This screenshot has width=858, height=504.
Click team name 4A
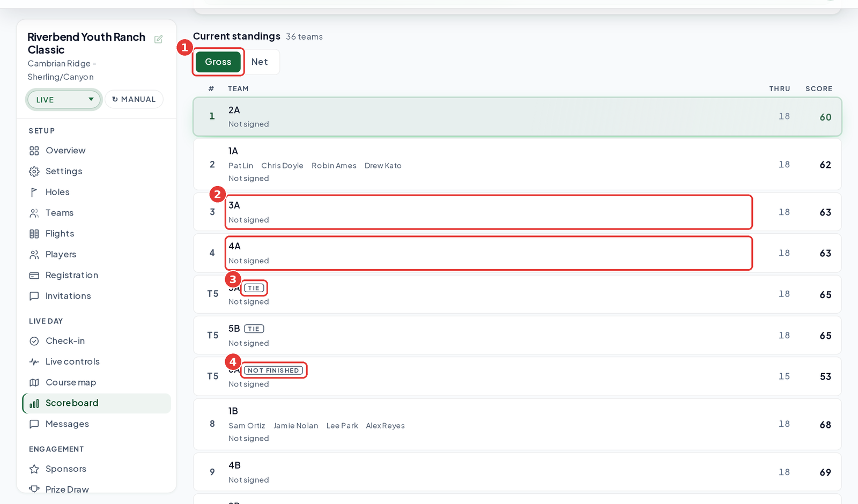234,246
